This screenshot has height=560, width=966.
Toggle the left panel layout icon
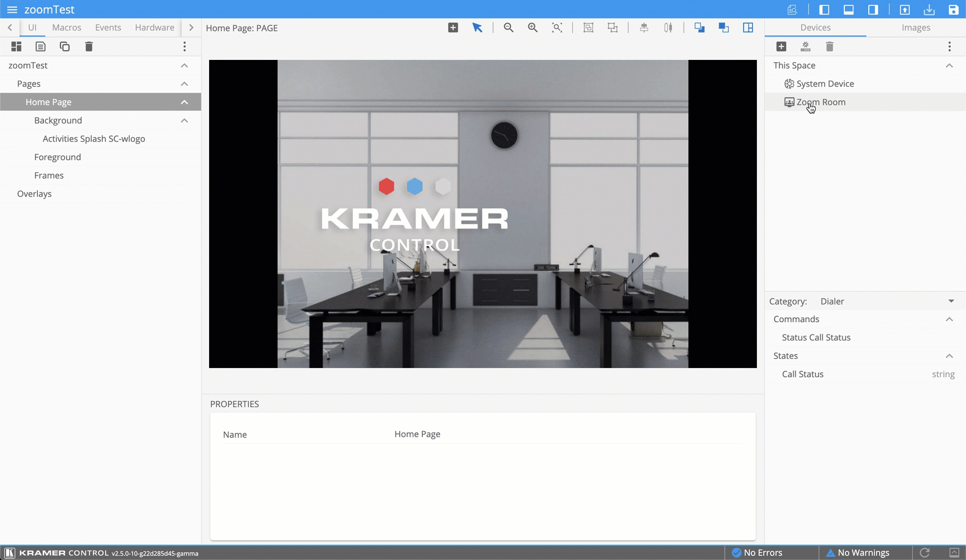[x=824, y=10]
